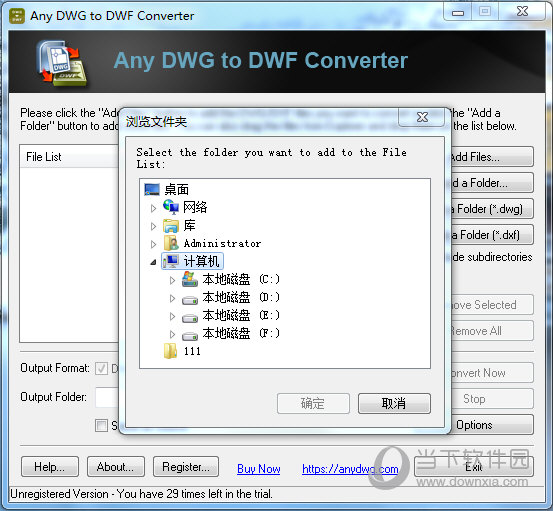Toggle the checkbox below Output Folder

[x=101, y=425]
